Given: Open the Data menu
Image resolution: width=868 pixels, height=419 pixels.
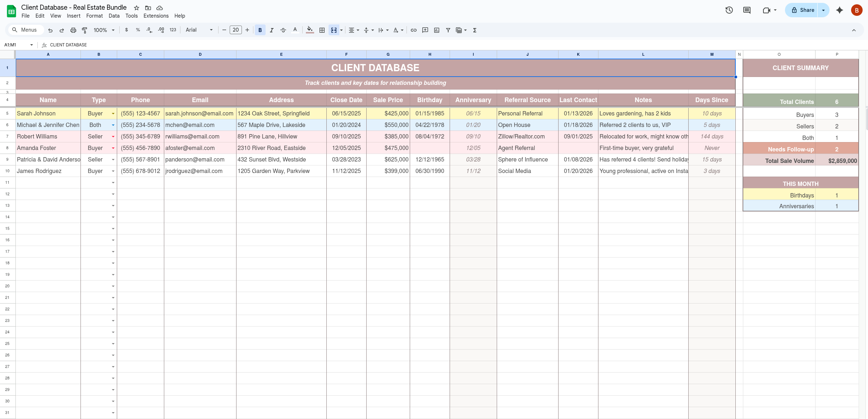Looking at the screenshot, I should (114, 16).
